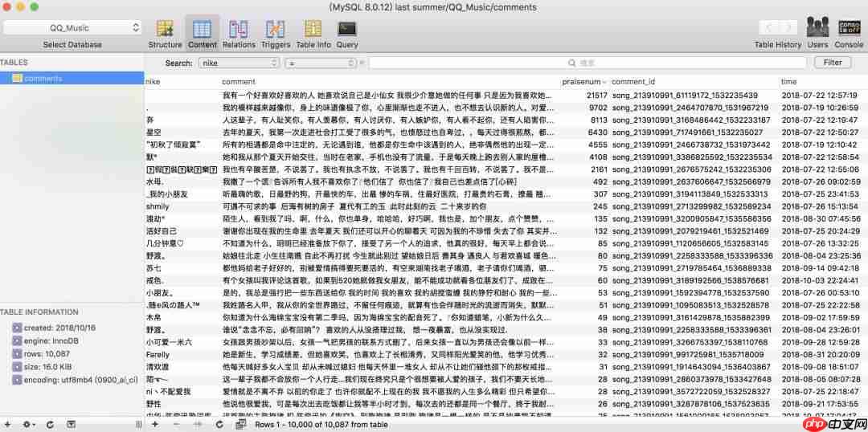Click the praisenum cell 8113
868x432 pixels.
pyautogui.click(x=599, y=120)
